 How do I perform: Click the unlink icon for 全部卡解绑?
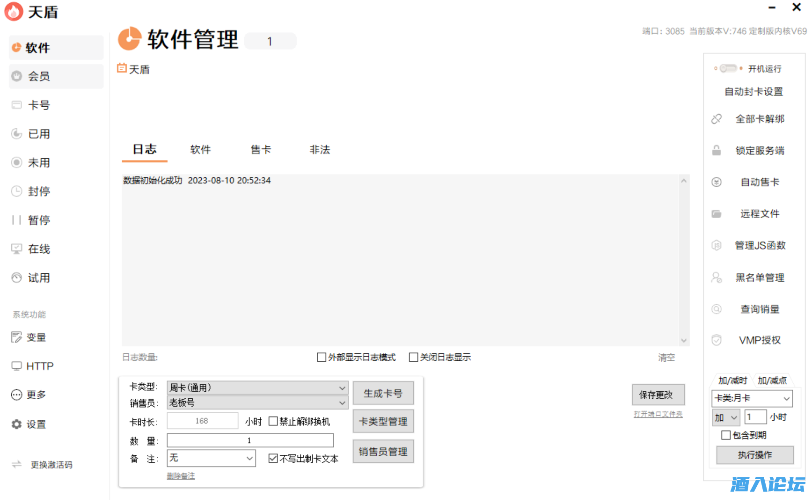716,119
